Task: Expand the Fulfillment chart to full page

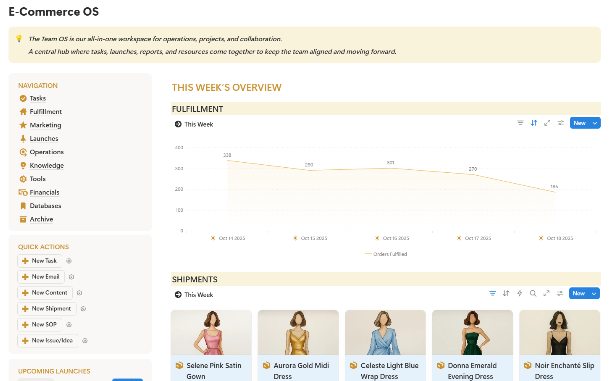Action: [547, 123]
